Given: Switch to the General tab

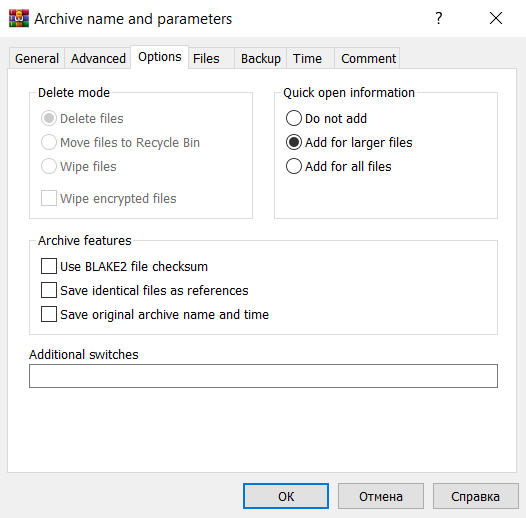Looking at the screenshot, I should pos(37,59).
